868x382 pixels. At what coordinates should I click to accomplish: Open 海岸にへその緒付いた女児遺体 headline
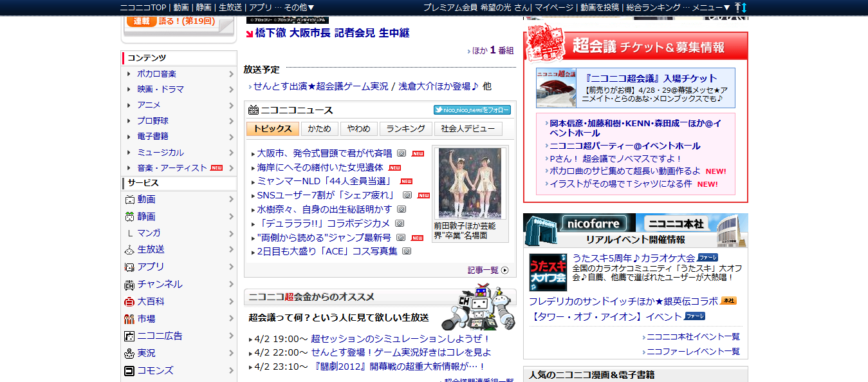(x=320, y=167)
